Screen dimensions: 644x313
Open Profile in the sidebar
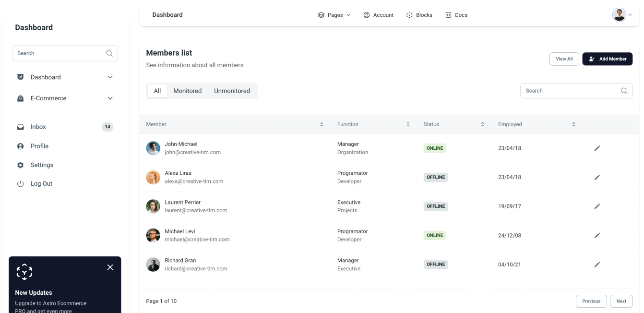(x=65, y=146)
